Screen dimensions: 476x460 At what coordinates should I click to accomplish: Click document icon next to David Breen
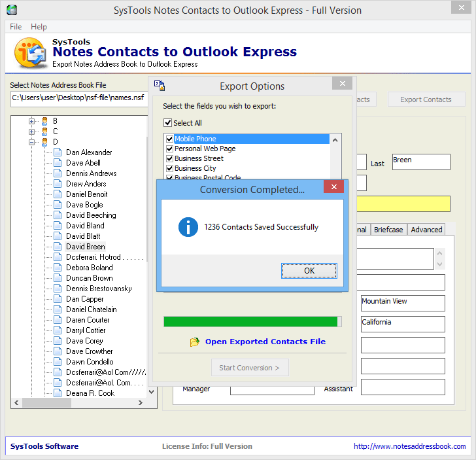58,247
